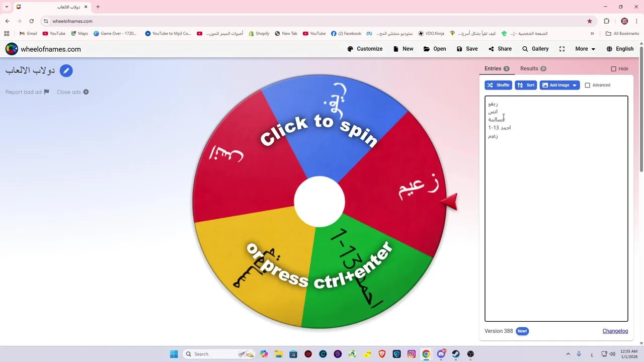Viewport: 644px width, 362px height.
Task: Click the New! version badge
Action: tap(522, 331)
